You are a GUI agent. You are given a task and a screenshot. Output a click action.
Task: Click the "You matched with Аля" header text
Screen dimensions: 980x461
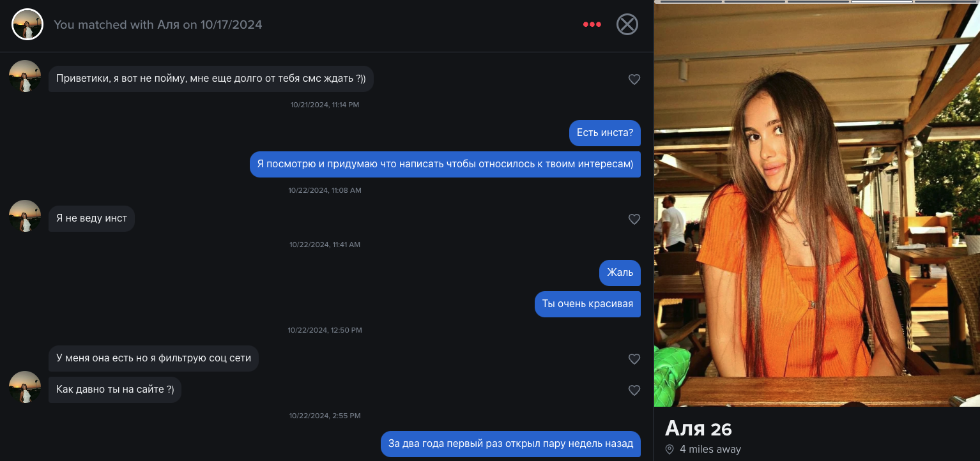click(158, 25)
